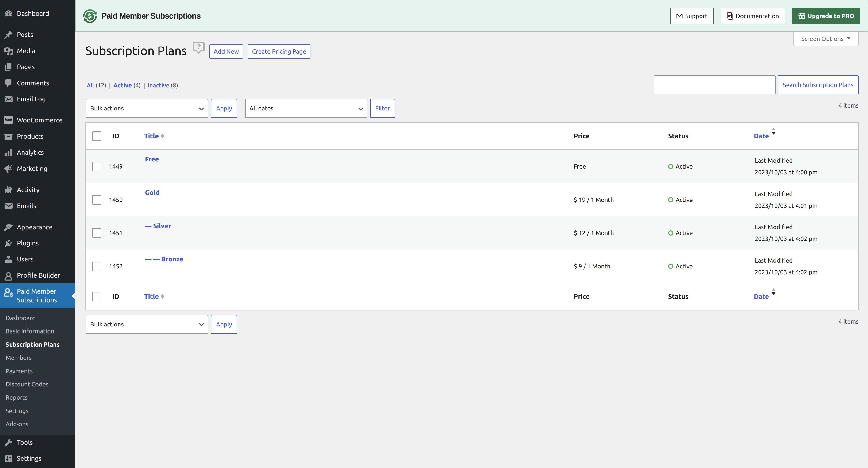Image resolution: width=868 pixels, height=468 pixels.
Task: Open Profile Builder sidebar icon
Action: (8, 275)
